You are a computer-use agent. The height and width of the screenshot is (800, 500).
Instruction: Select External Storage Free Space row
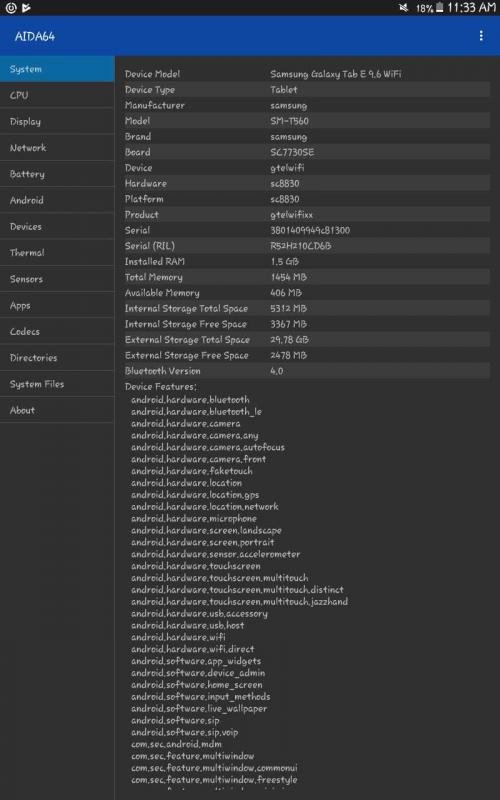307,356
